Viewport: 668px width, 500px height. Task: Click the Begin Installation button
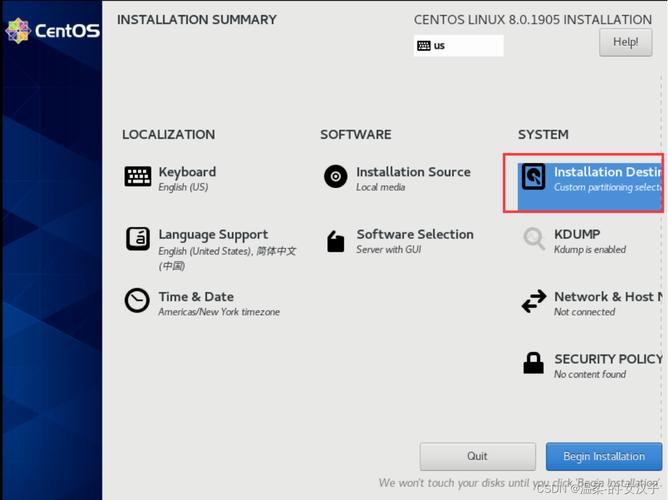(x=604, y=456)
